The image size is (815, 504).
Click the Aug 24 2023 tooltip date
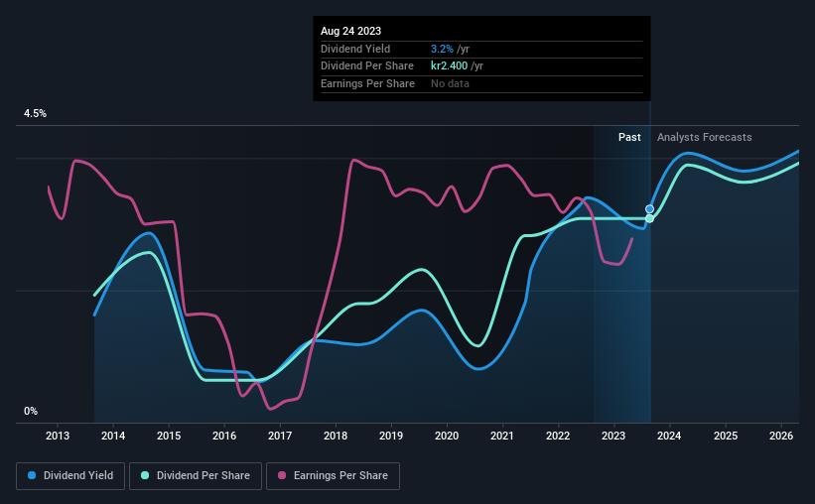point(350,31)
